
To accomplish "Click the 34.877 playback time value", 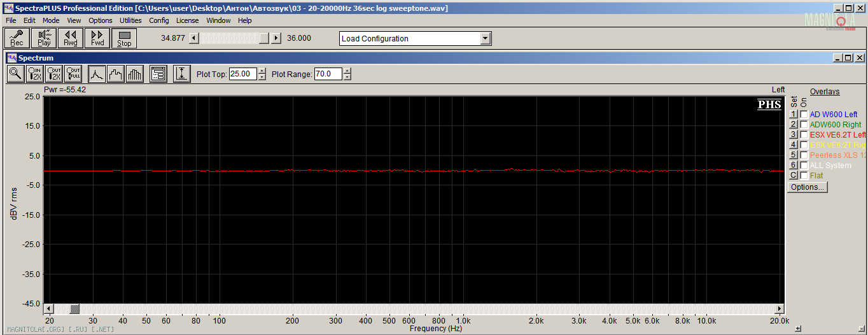I will click(x=173, y=38).
